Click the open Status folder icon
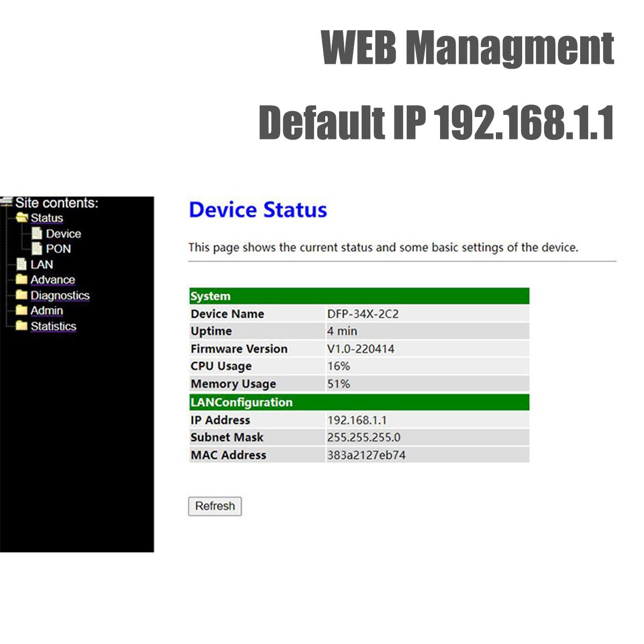644x644 pixels. pos(22,218)
